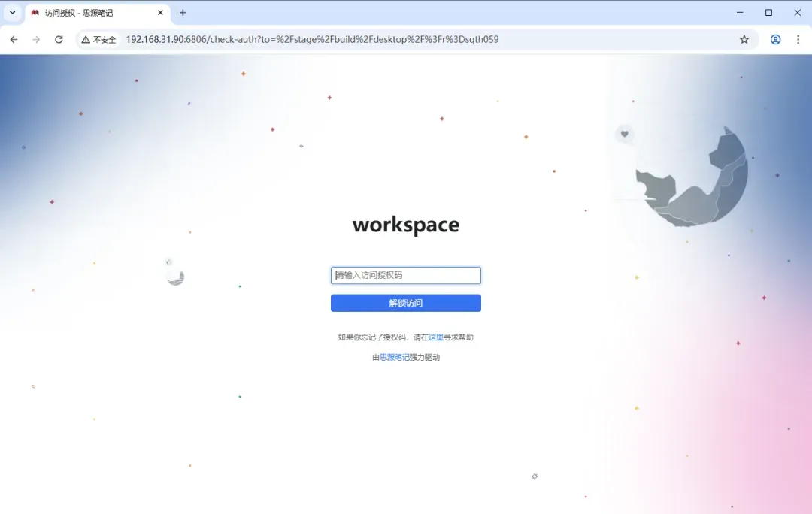The image size is (812, 514).
Task: Click the address bar URL text
Action: [x=312, y=39]
